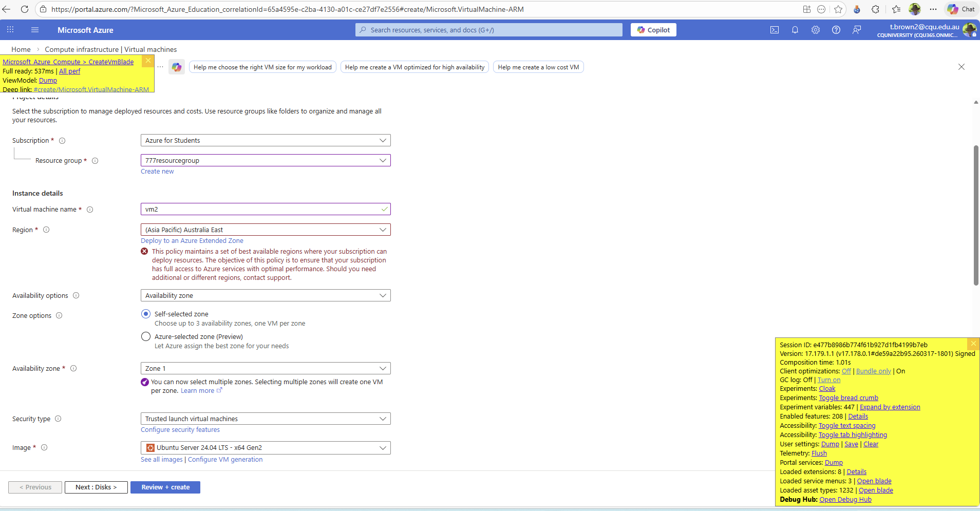
Task: Close the Create VM blade
Action: (962, 67)
